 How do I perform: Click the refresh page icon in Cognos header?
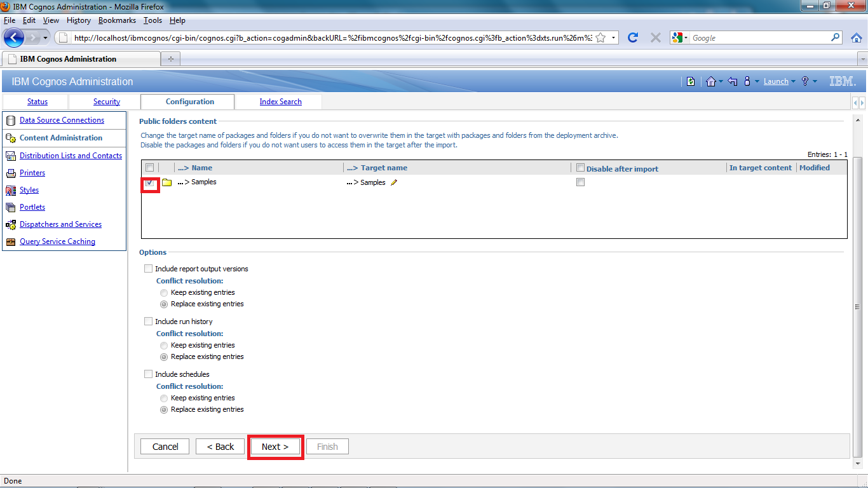pyautogui.click(x=691, y=81)
